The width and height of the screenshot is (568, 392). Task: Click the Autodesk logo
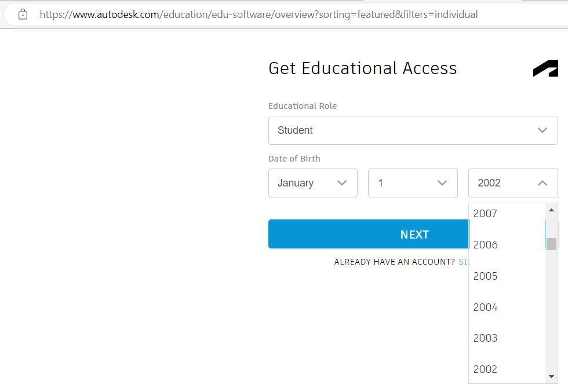545,68
